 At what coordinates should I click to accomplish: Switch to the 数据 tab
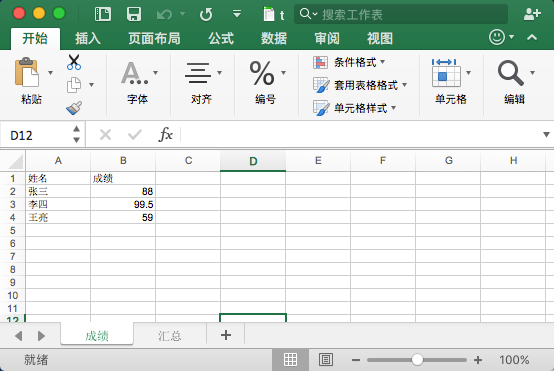tap(274, 38)
